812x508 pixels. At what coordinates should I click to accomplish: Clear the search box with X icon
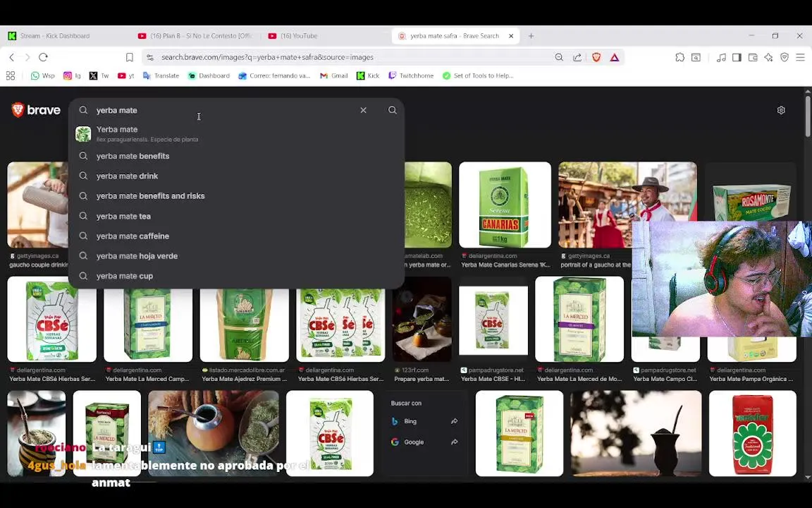click(x=363, y=110)
